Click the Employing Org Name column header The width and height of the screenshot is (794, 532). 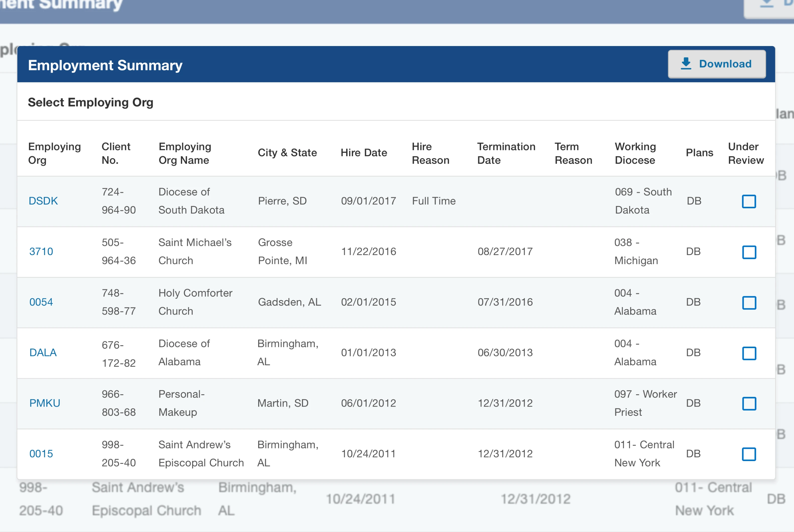coord(185,153)
